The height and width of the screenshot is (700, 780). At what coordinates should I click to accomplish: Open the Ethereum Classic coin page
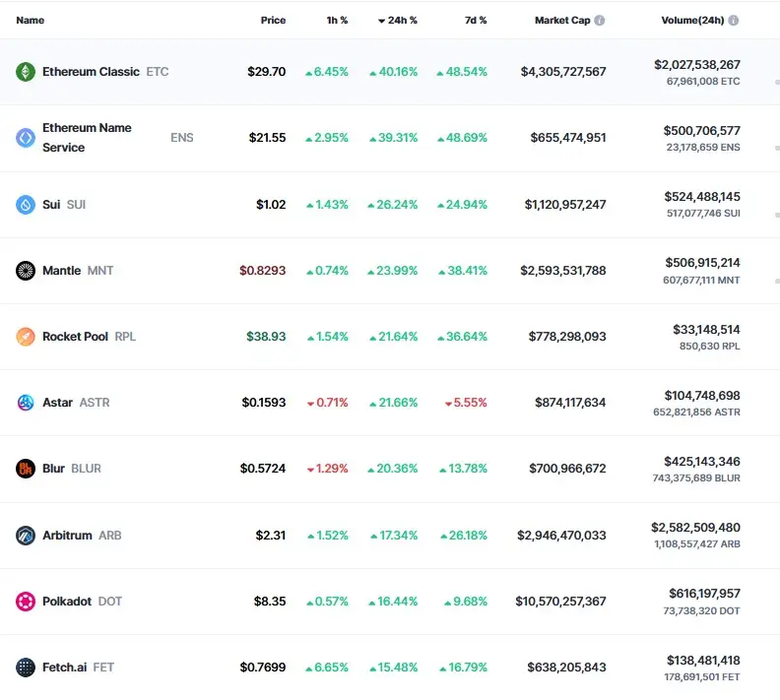pyautogui.click(x=91, y=72)
